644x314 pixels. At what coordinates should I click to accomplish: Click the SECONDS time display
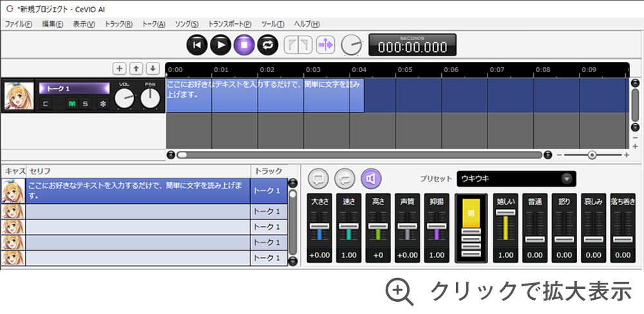click(x=412, y=44)
